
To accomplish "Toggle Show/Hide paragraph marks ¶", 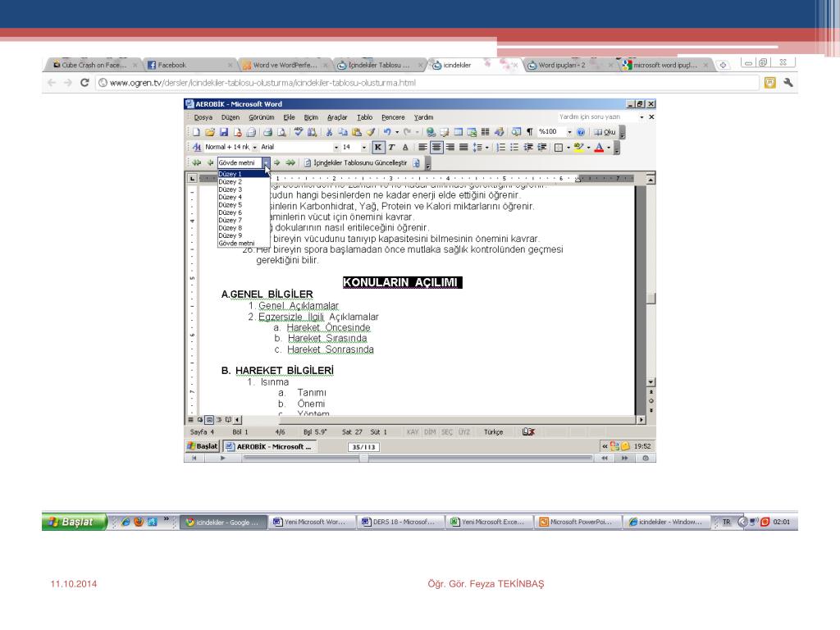I will click(529, 132).
